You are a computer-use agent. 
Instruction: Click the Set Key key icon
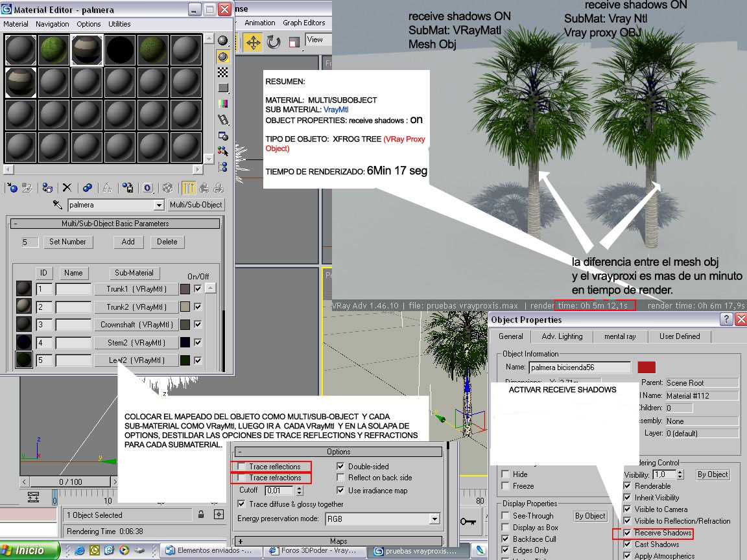coord(468,522)
